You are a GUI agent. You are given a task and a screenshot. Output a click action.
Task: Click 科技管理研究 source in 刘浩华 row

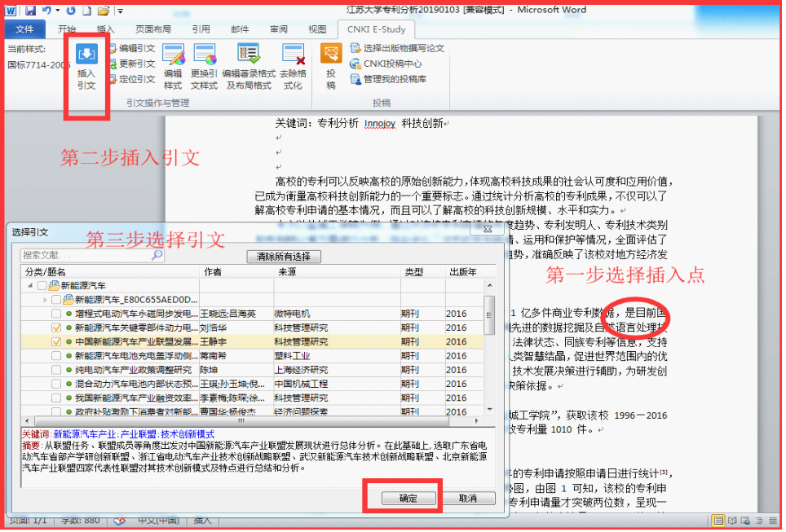301,328
